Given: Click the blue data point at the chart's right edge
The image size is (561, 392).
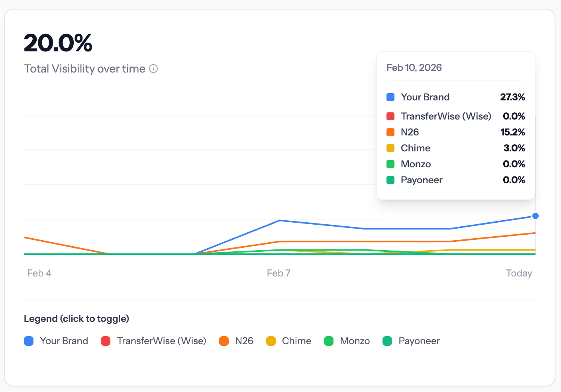Looking at the screenshot, I should click(x=535, y=216).
